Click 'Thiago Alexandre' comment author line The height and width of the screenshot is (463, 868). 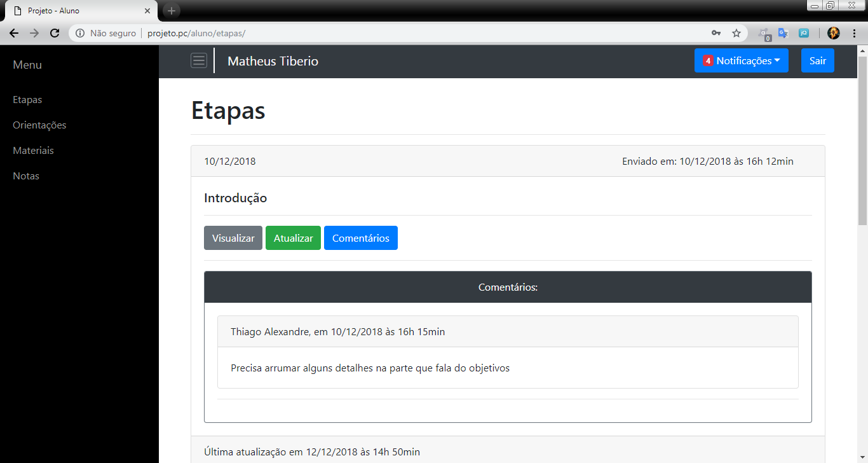point(338,331)
